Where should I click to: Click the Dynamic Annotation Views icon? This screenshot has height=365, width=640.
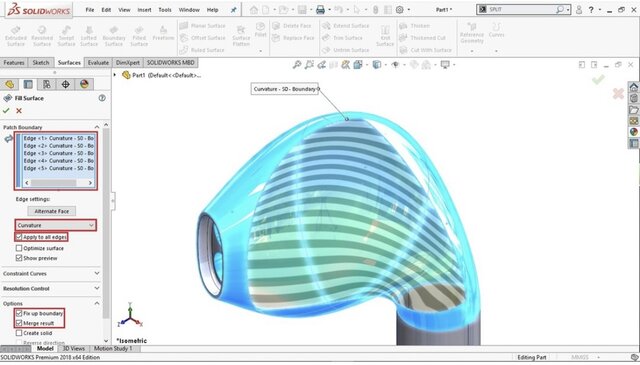[346, 65]
